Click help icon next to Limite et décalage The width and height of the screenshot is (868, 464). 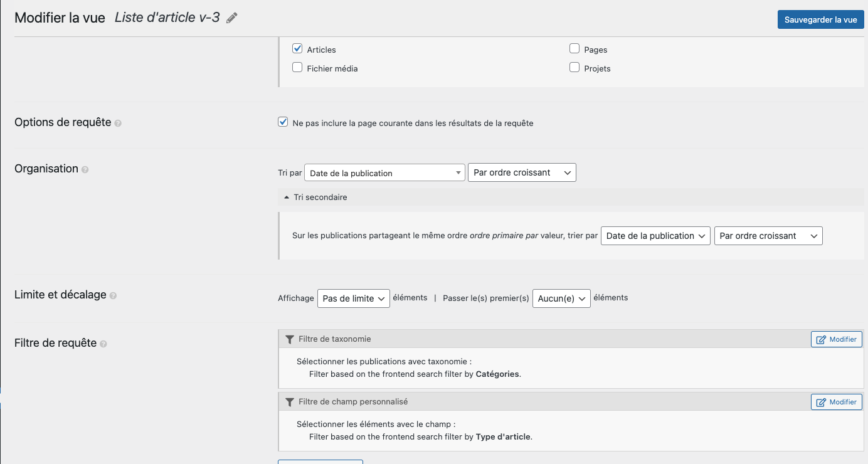click(114, 295)
